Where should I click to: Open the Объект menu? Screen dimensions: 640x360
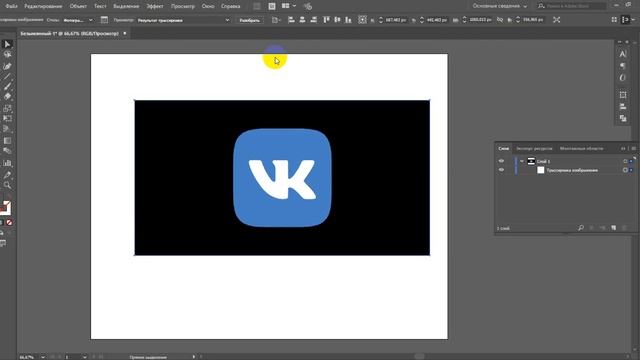(x=78, y=6)
